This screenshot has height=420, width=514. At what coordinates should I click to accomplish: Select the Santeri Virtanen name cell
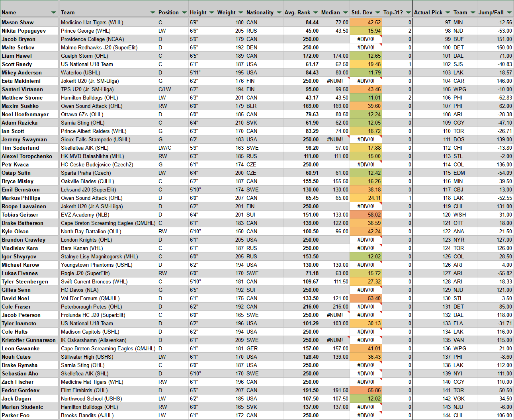(x=29, y=89)
